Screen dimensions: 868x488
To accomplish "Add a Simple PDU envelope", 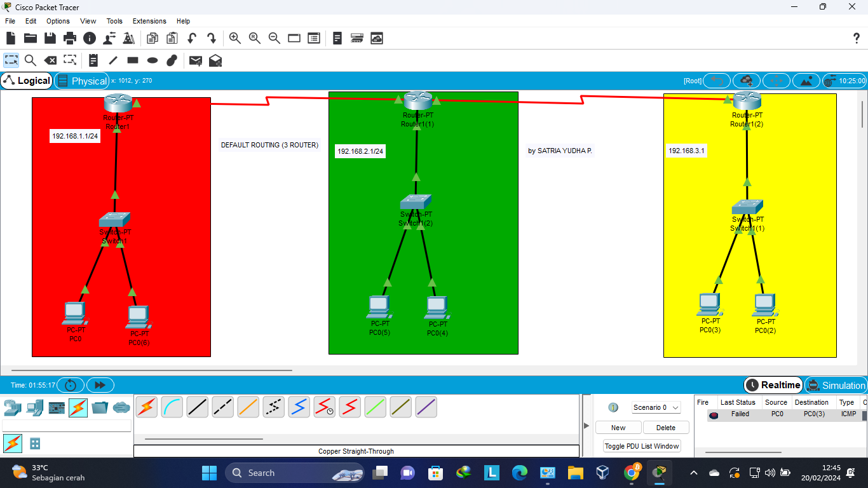I will (x=196, y=60).
